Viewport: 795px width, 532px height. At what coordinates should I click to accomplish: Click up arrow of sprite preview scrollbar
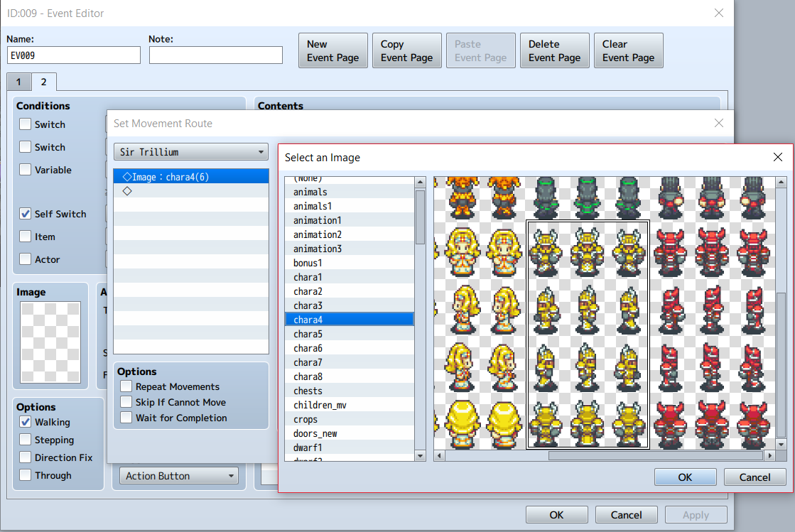[781, 182]
